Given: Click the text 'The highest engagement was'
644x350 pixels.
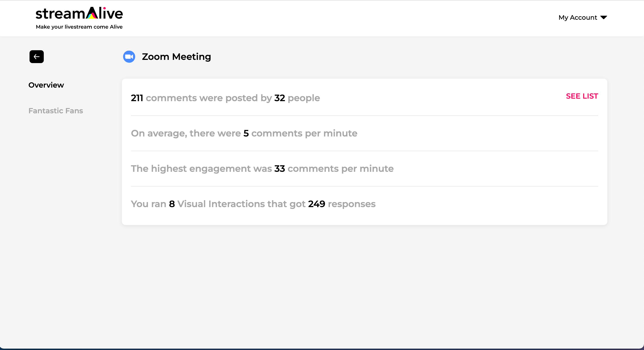Looking at the screenshot, I should (x=201, y=169).
